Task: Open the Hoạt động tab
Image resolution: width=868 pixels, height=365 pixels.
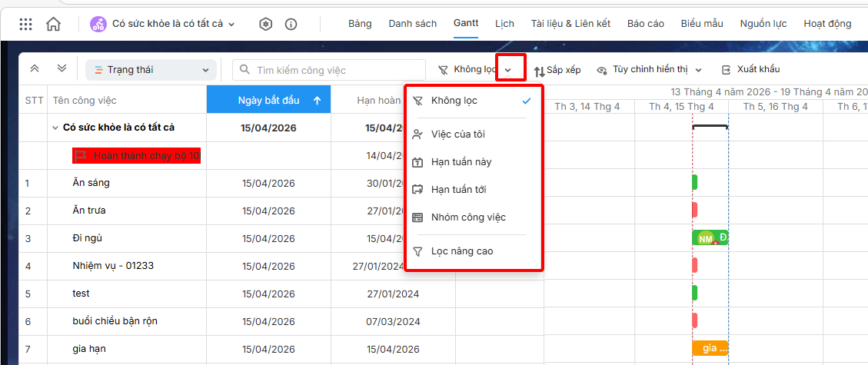Action: [827, 24]
